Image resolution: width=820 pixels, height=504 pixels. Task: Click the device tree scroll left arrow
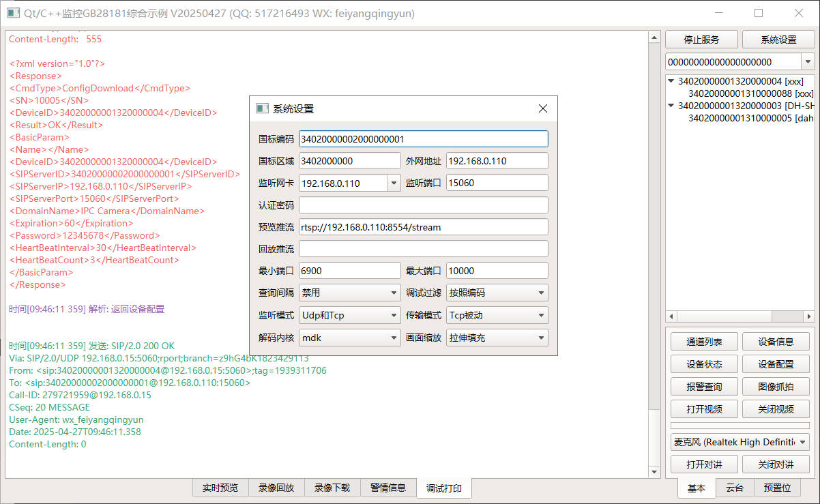[x=671, y=316]
